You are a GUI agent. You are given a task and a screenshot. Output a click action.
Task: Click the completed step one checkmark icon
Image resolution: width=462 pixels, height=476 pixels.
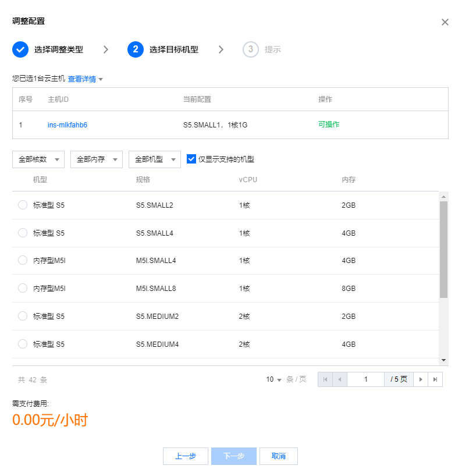20,49
